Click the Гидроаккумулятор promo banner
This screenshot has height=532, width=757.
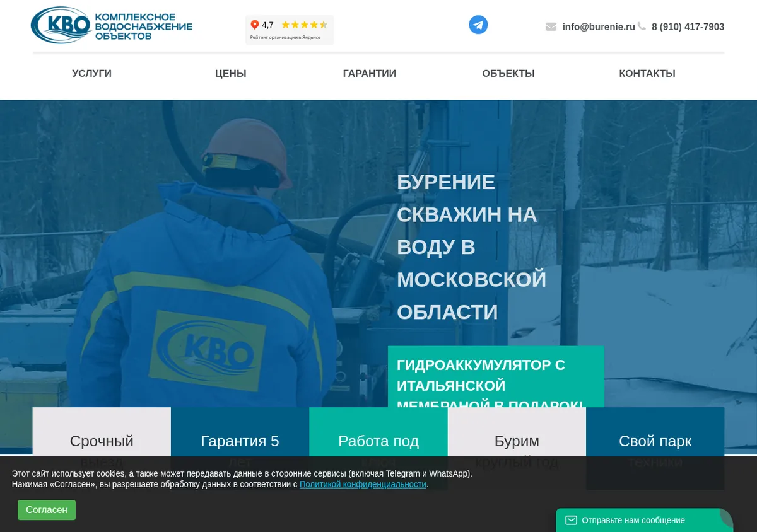pos(496,376)
